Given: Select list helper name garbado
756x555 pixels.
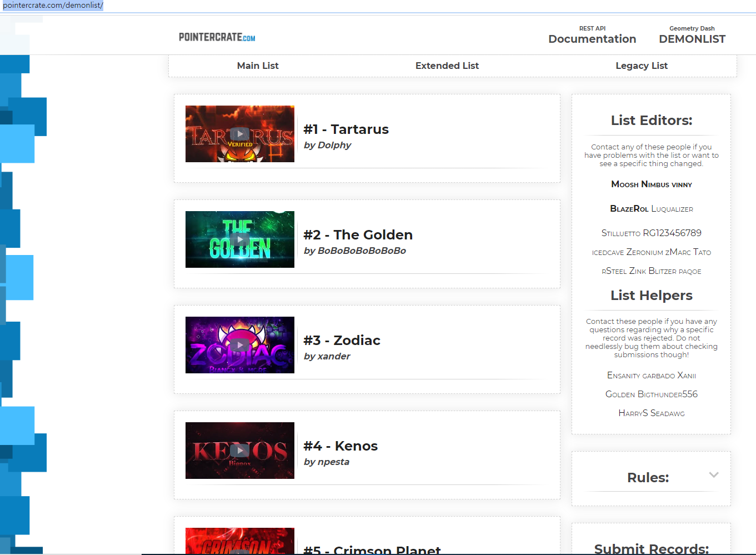Looking at the screenshot, I should click(x=659, y=376).
